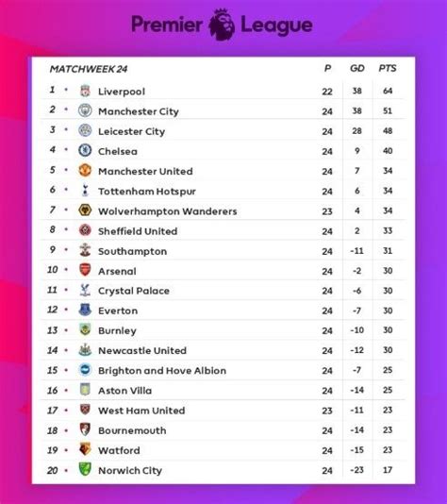Open the Wolverhampton Wanderers wolf crest
Viewport: 447px width, 504px height.
point(85,210)
